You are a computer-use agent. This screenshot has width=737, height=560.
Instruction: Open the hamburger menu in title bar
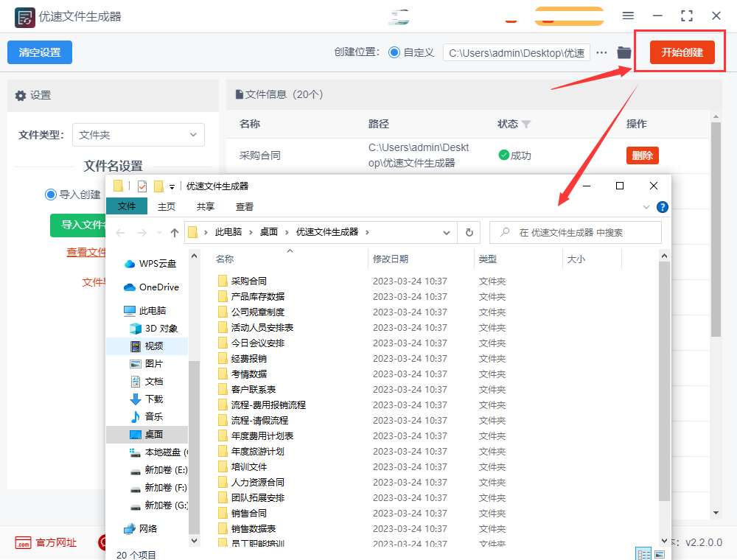click(628, 15)
